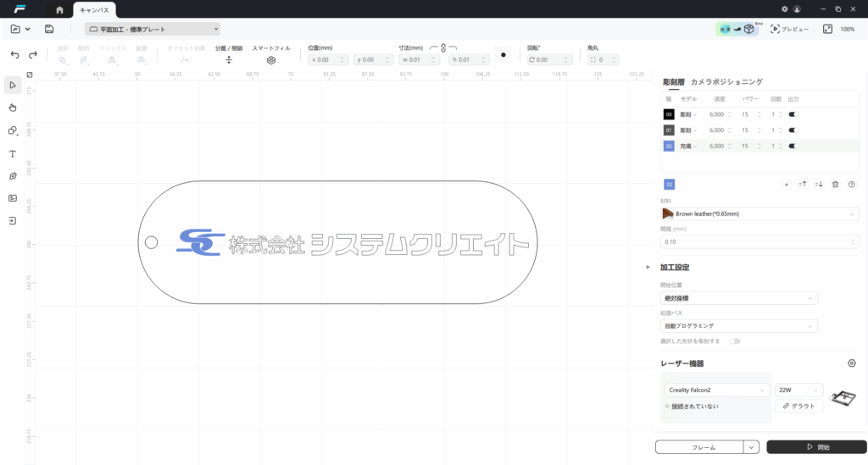Open the 22W power dropdown
868x465 pixels.
(x=798, y=390)
